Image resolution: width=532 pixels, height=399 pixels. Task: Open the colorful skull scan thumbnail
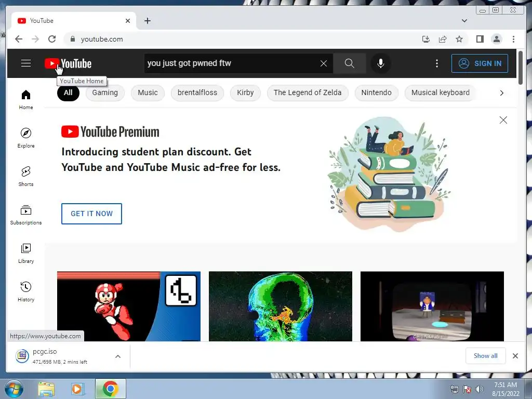[280, 306]
